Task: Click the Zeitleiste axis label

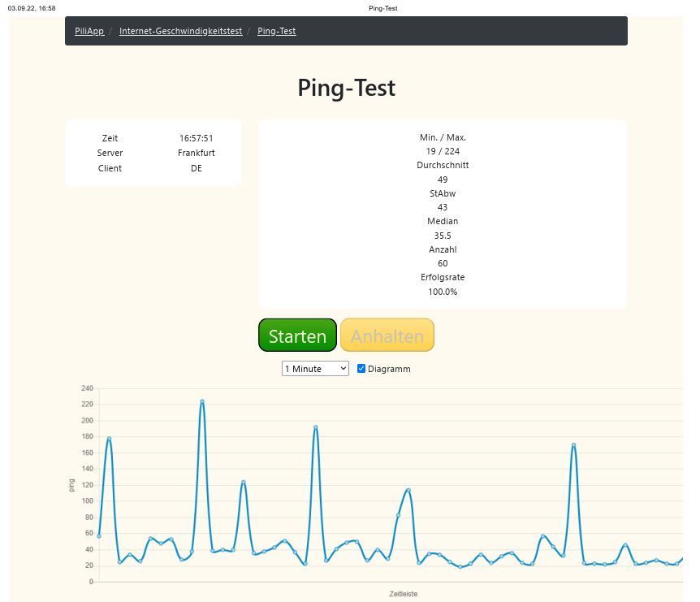Action: [403, 594]
